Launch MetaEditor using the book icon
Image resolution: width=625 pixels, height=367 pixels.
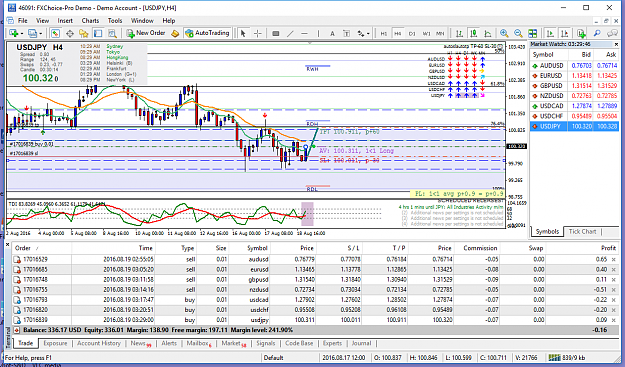tap(175, 33)
